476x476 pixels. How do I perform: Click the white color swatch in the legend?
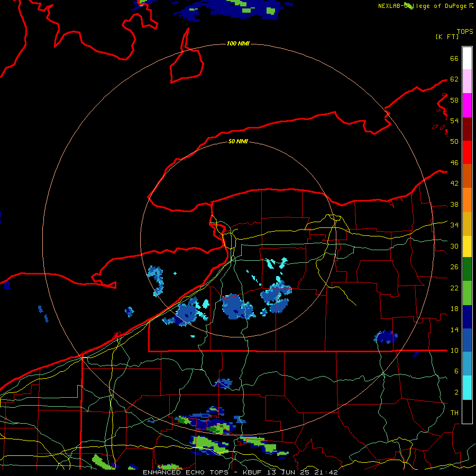point(467,58)
